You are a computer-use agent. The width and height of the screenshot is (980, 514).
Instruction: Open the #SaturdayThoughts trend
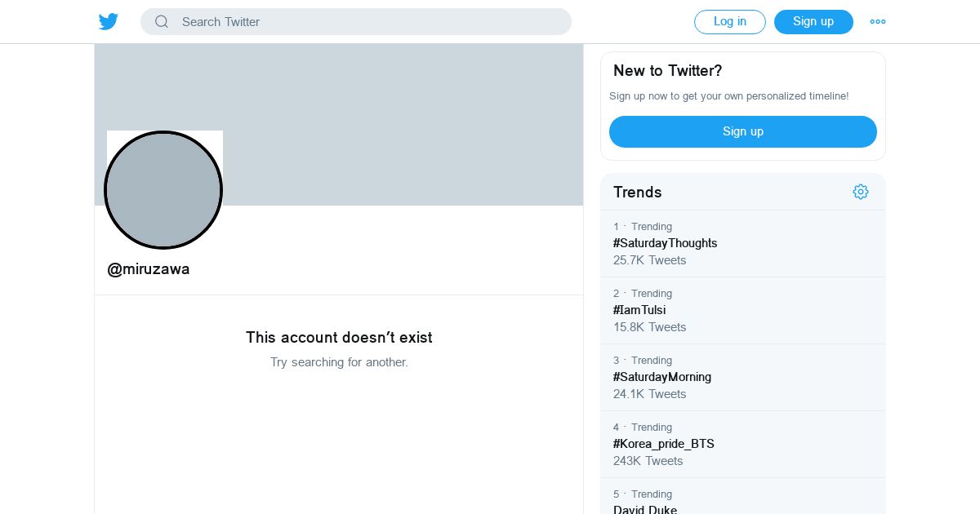[665, 243]
